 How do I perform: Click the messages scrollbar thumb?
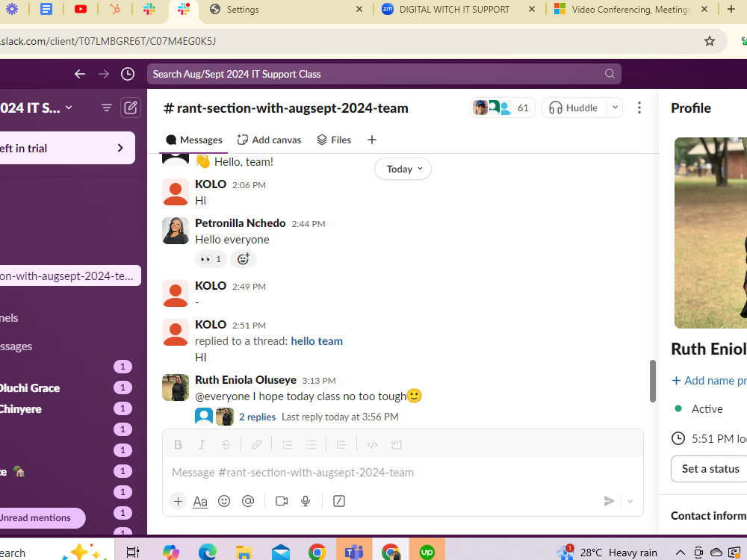coord(652,381)
